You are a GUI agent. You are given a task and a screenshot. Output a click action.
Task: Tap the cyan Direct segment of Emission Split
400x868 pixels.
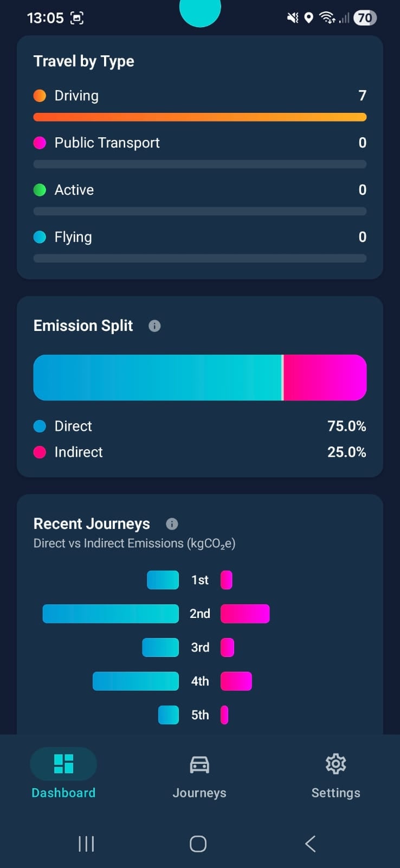157,378
